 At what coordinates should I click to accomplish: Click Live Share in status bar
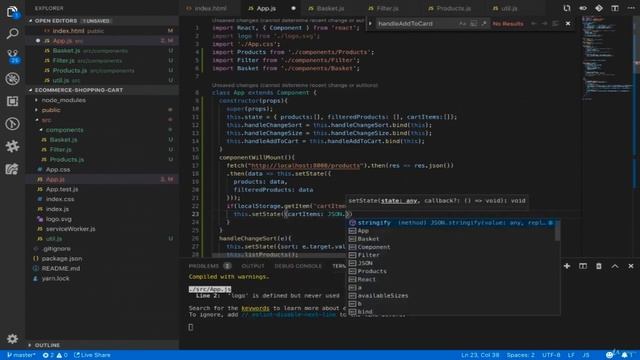(x=92, y=355)
